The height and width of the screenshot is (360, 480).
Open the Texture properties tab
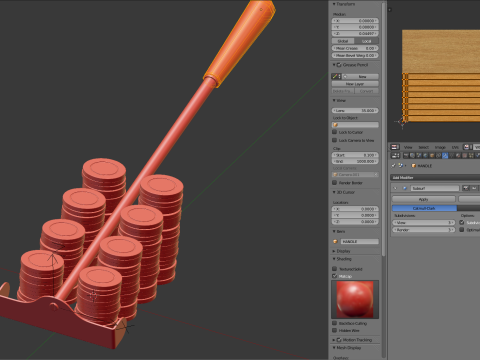pyautogui.click(x=465, y=156)
